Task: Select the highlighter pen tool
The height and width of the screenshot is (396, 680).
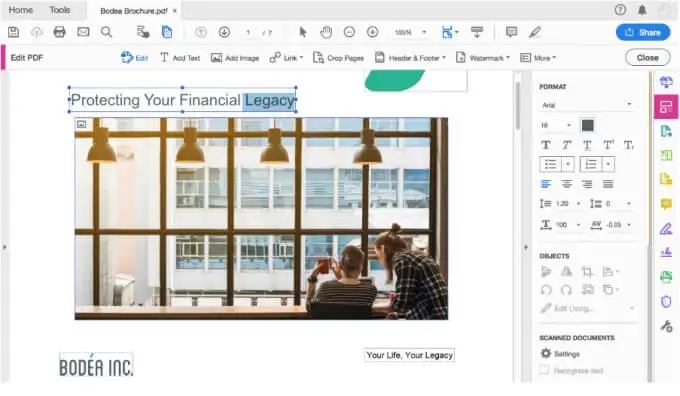Action: 535,32
